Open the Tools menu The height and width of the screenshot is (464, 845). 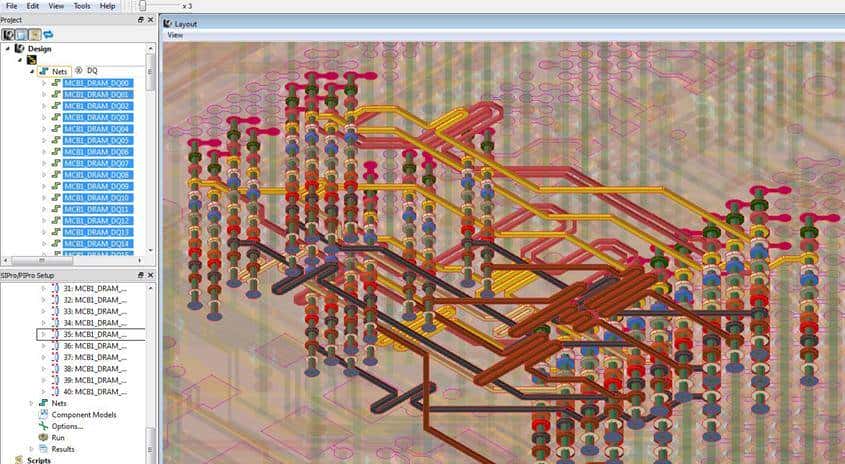pyautogui.click(x=82, y=6)
